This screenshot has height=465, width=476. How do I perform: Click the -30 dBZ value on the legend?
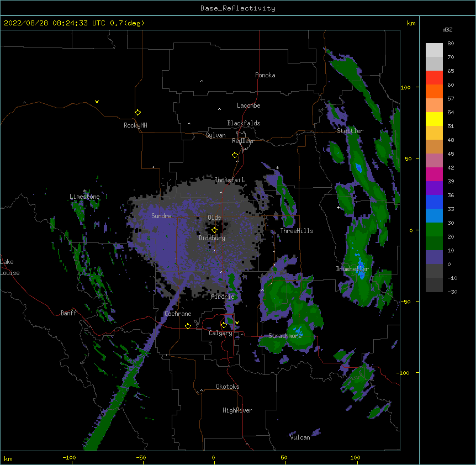tap(452, 292)
